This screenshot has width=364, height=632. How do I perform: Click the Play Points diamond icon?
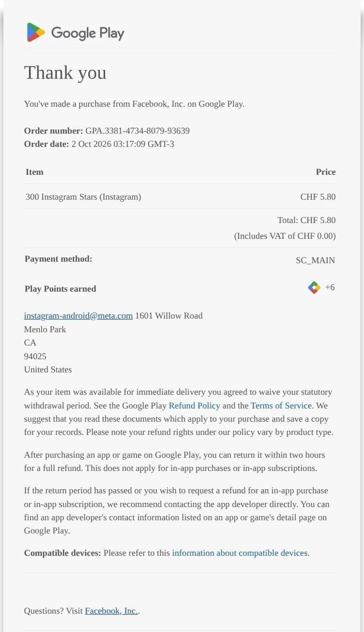(314, 288)
